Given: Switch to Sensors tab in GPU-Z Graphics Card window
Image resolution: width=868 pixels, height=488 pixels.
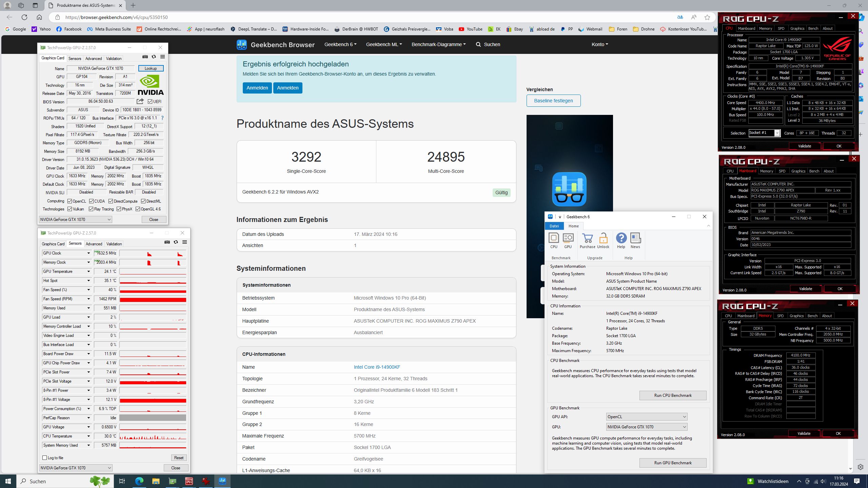Looking at the screenshot, I should coord(75,58).
